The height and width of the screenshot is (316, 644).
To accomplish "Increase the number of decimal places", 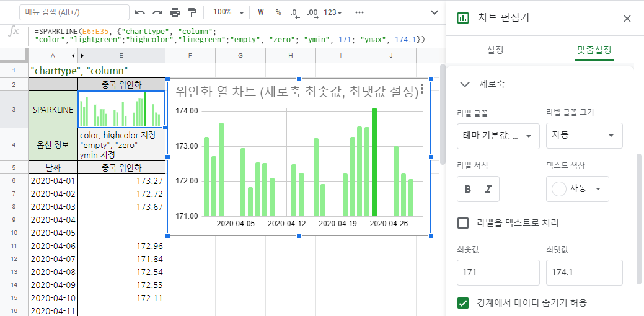I will coord(312,12).
